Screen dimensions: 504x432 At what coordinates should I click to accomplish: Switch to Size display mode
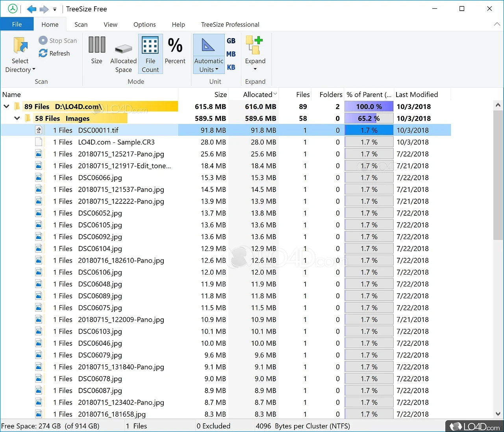[x=96, y=50]
